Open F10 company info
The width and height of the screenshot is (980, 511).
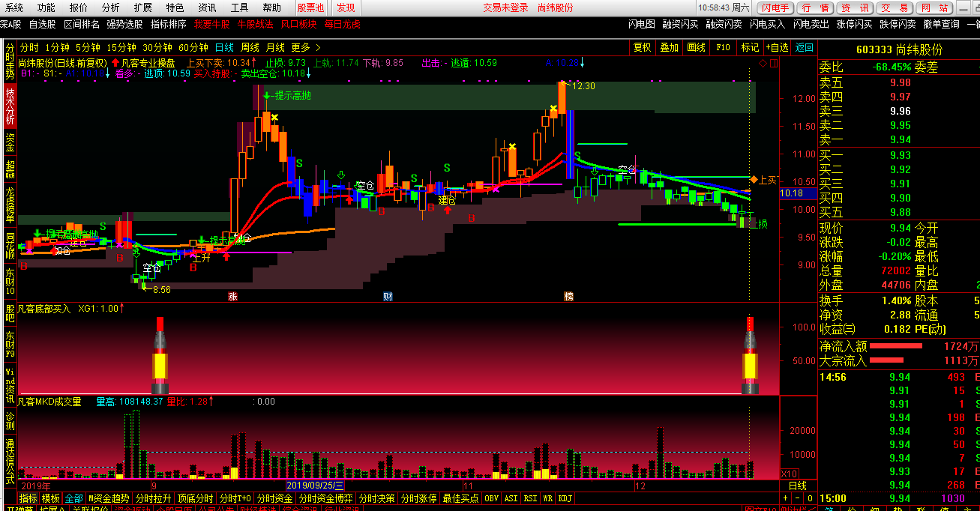click(724, 47)
